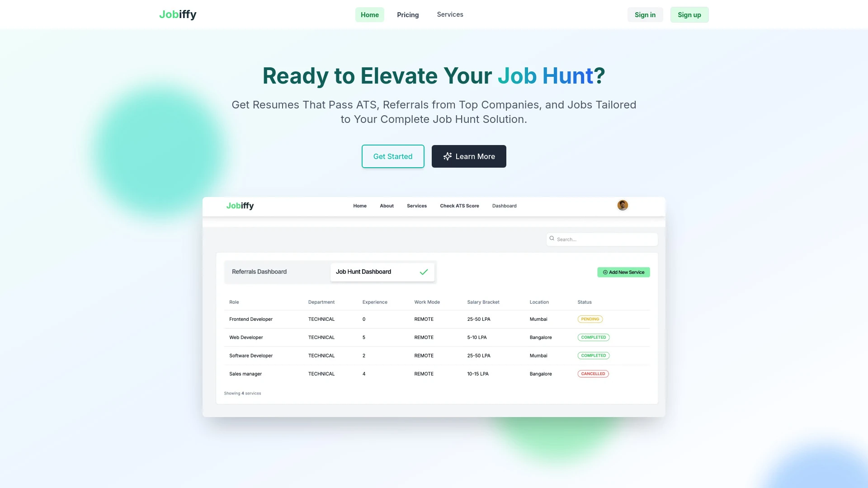Click the Pricing menu item

coord(408,14)
